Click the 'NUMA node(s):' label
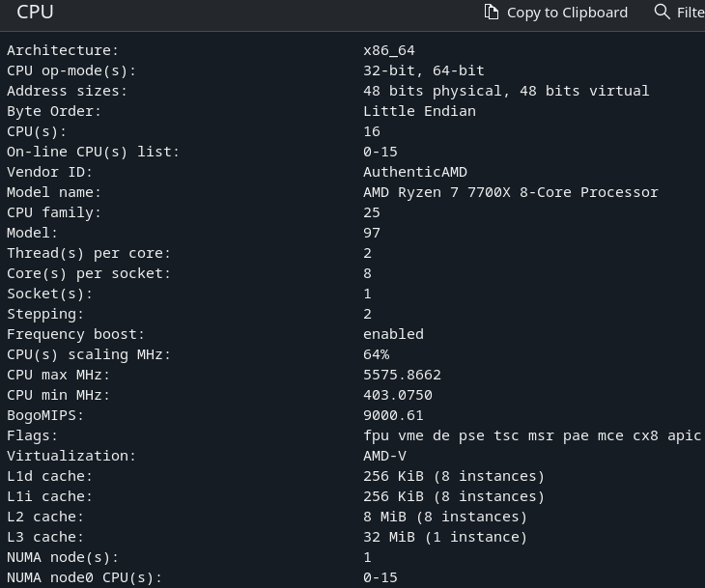Image resolution: width=705 pixels, height=588 pixels. (63, 557)
